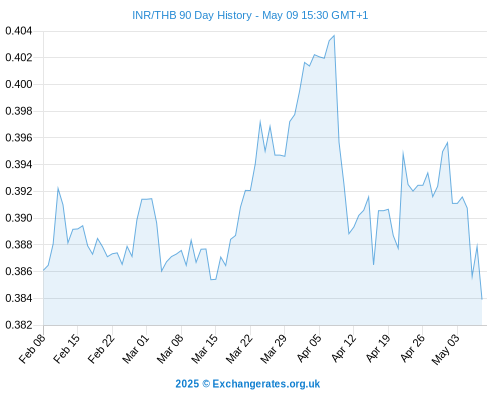495x400 pixels.
Task: Click the 0.382 y-axis value label
Action: (19, 325)
